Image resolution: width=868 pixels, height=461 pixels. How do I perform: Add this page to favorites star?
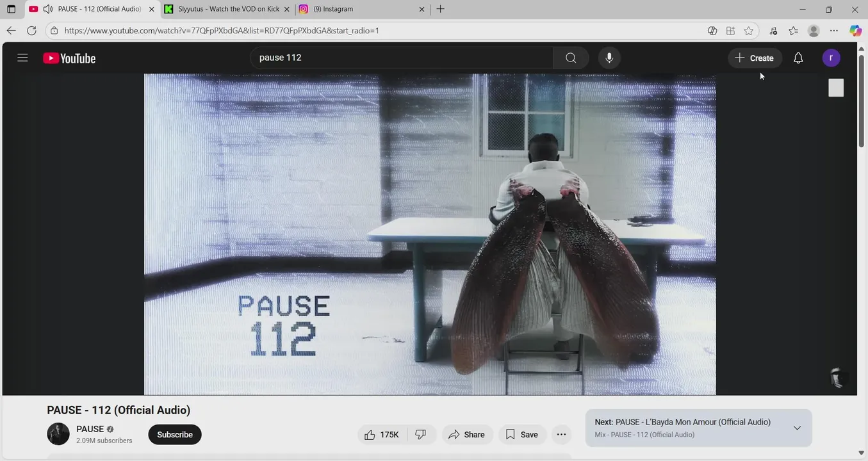[x=749, y=30]
